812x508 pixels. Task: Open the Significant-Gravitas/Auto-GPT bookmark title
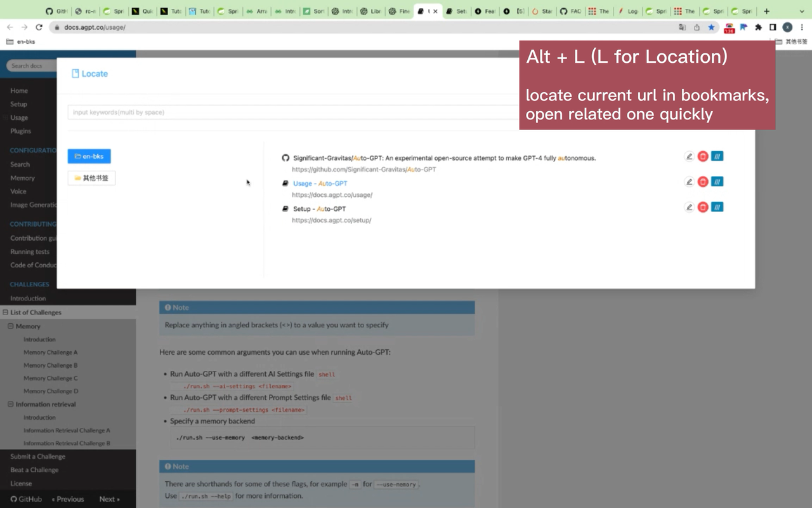click(x=444, y=158)
